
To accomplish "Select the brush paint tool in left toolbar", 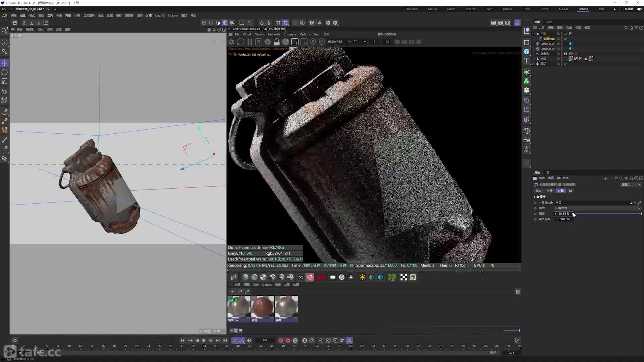I will (5, 140).
